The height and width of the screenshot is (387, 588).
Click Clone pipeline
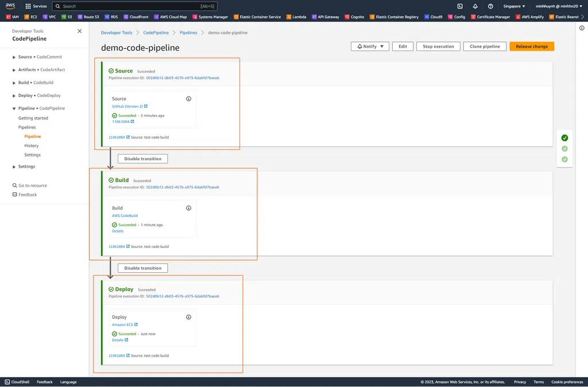tap(485, 47)
